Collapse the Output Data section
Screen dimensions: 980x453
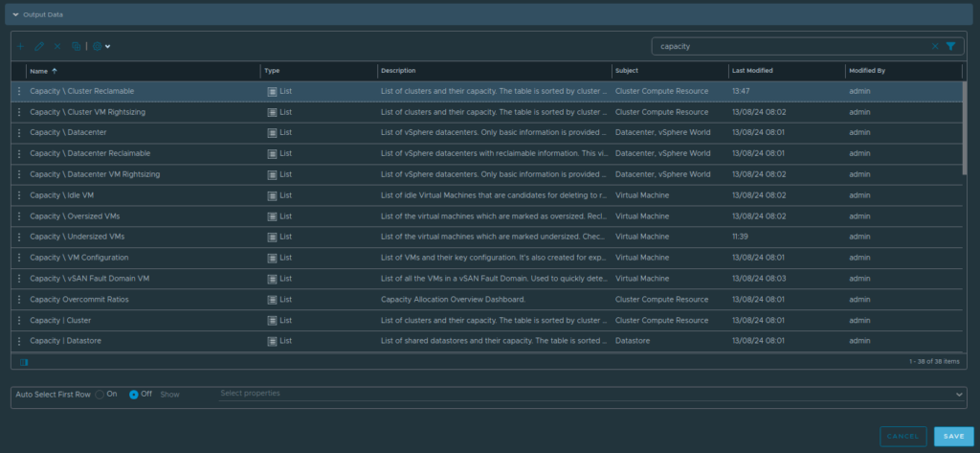tap(15, 14)
